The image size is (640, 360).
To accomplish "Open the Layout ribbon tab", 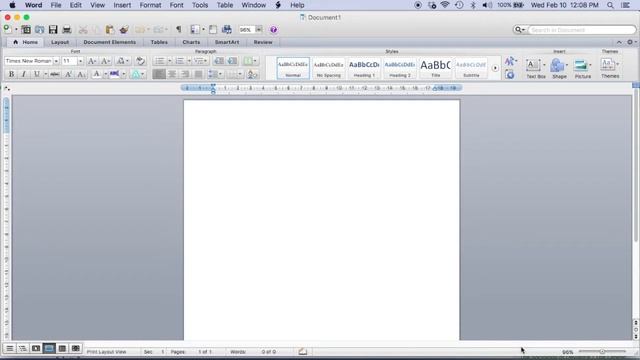I will click(60, 42).
